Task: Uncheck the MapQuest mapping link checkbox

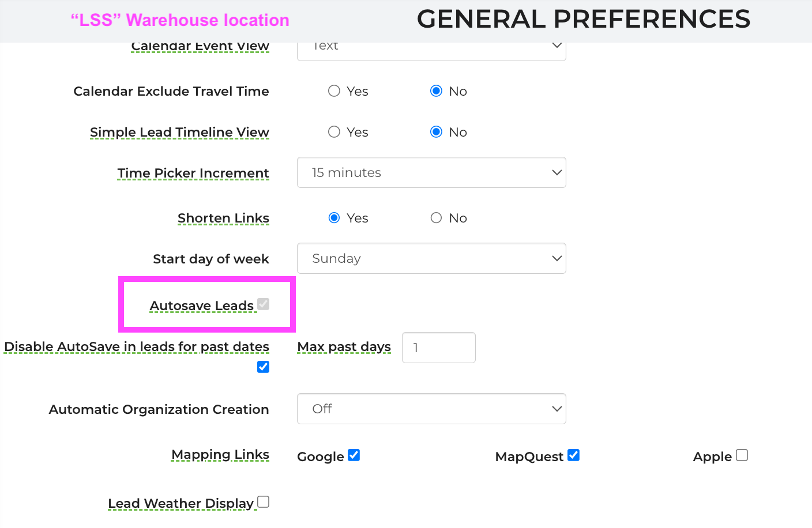Action: (574, 455)
